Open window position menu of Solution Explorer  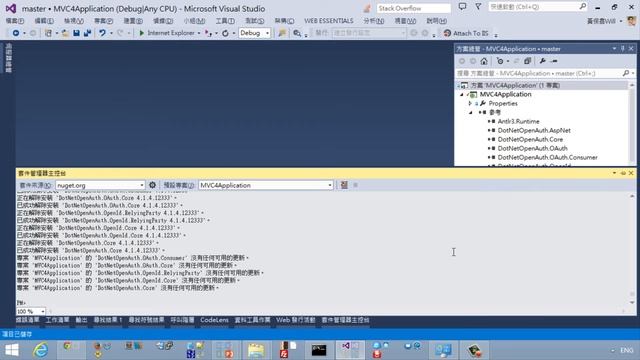click(614, 49)
